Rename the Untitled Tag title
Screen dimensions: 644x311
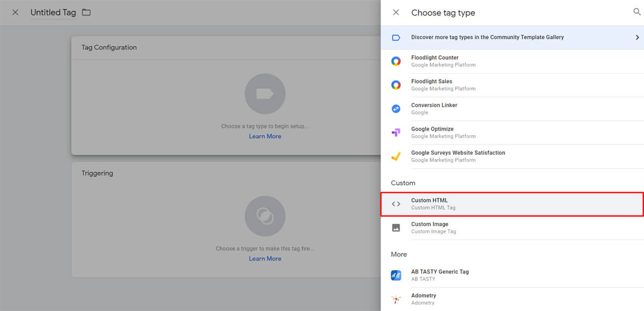53,12
